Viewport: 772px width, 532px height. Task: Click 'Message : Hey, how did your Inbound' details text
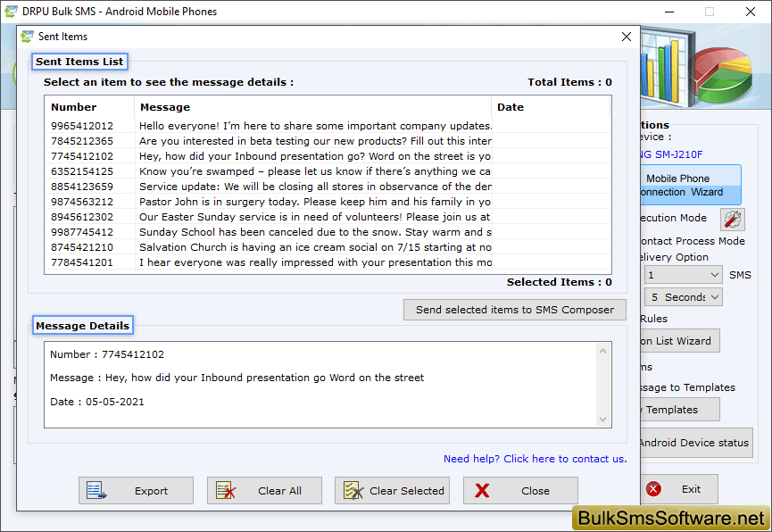(237, 378)
